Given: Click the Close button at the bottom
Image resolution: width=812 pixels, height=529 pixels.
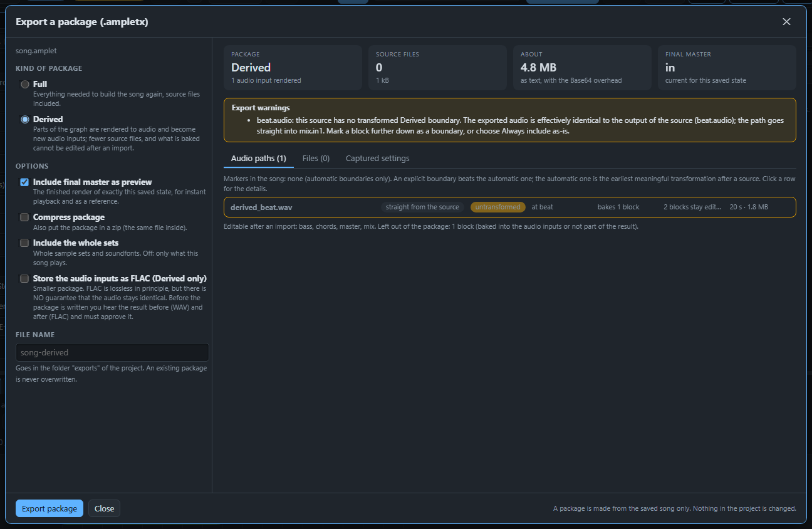Looking at the screenshot, I should coord(104,508).
